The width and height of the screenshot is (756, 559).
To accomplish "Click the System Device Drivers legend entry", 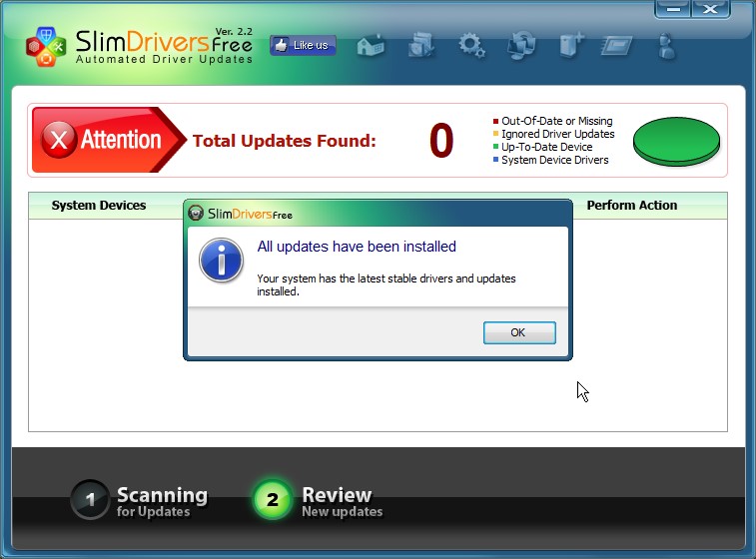I will 551,160.
